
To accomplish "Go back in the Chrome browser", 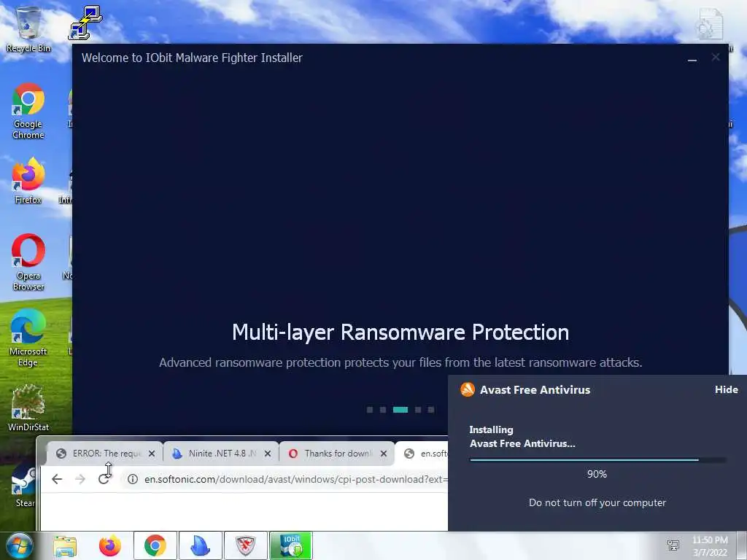I will click(x=57, y=479).
